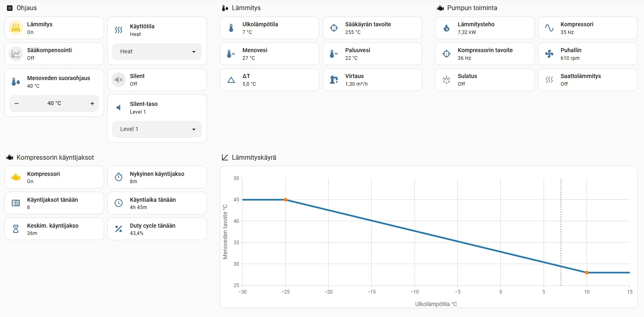Click the Kompressori 35 Hz sine-wave icon

[x=549, y=28]
